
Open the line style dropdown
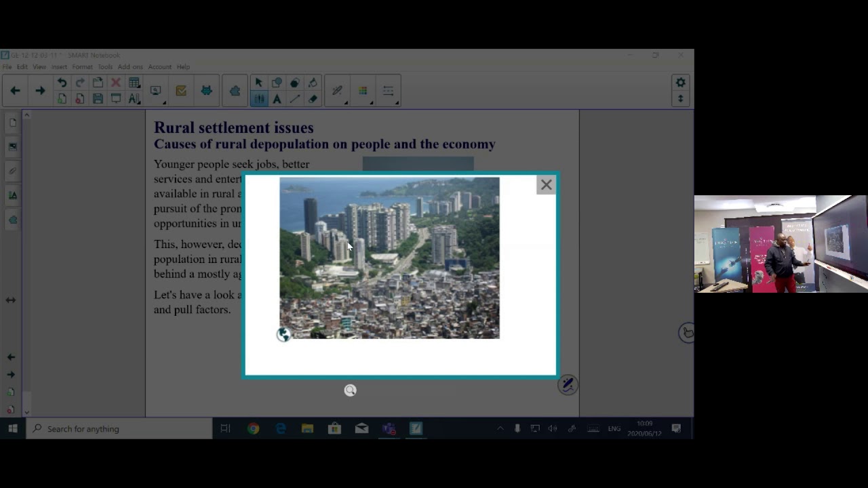click(389, 91)
